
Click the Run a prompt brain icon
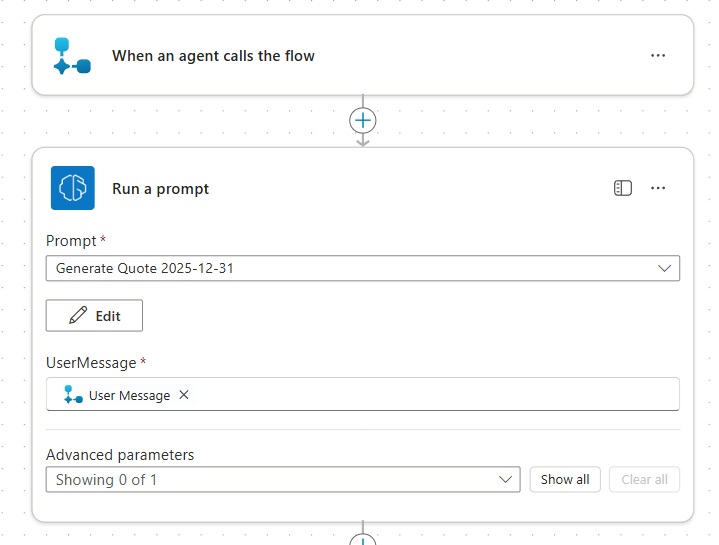[72, 188]
